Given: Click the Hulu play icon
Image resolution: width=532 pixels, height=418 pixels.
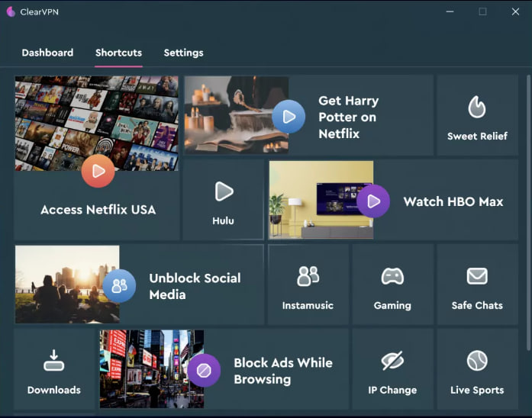Looking at the screenshot, I should pyautogui.click(x=224, y=191).
